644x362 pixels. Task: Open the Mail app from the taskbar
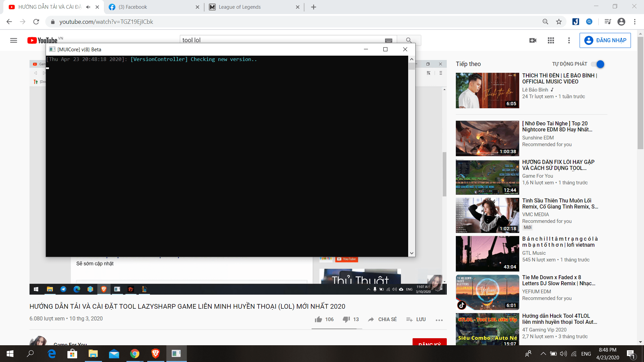tap(114, 354)
